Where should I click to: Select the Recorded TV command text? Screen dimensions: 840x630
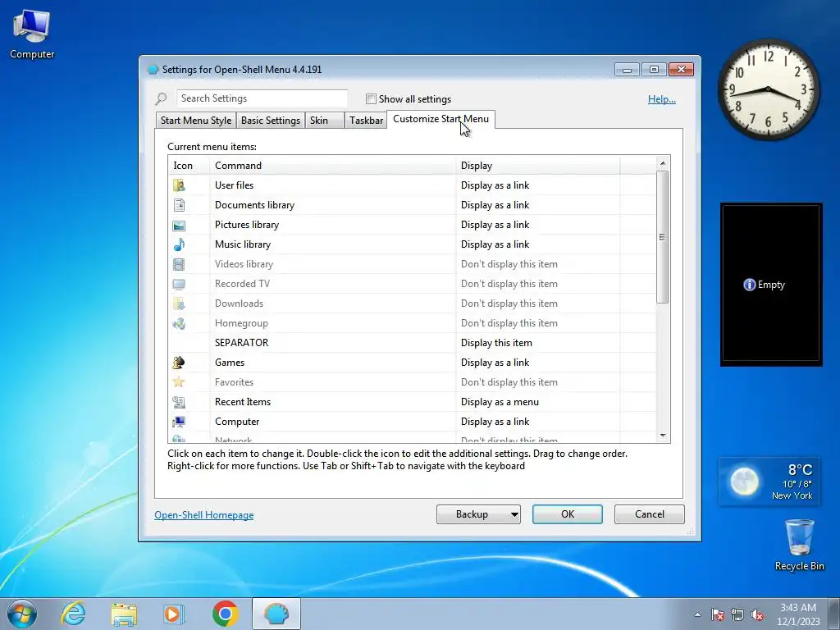pos(242,283)
